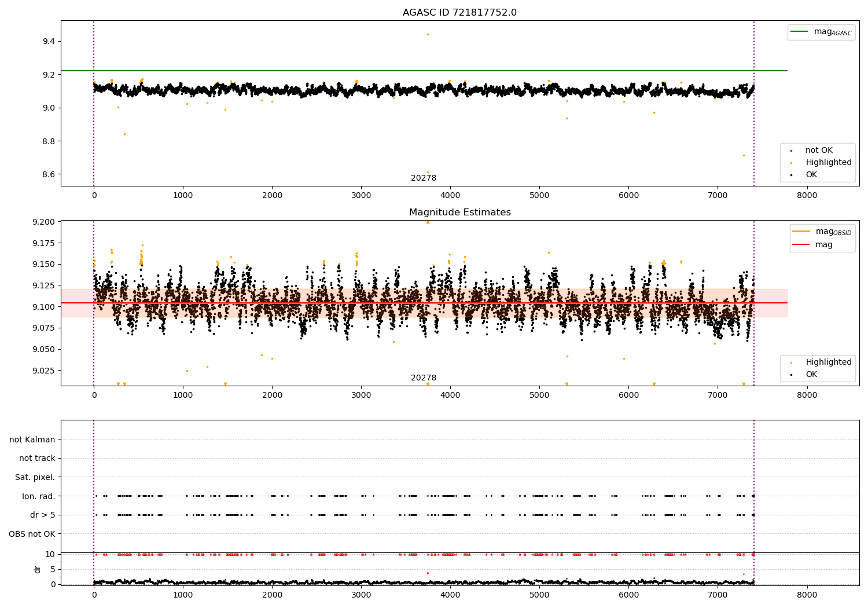This screenshot has height=608, width=868.
Task: Click the orange mag OBSID legend line in middle plot
Action: pyautogui.click(x=801, y=232)
